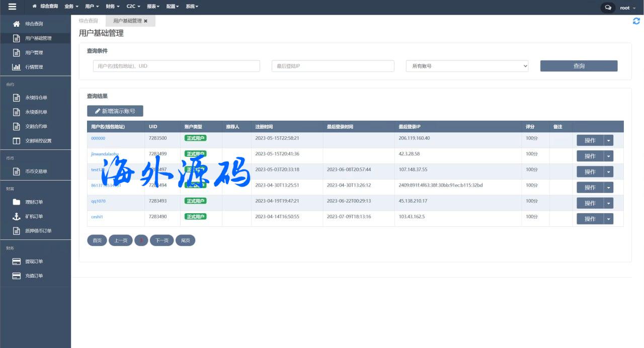The width and height of the screenshot is (644, 348).
Task: Click the 理财订单 folder icon
Action: (x=17, y=202)
